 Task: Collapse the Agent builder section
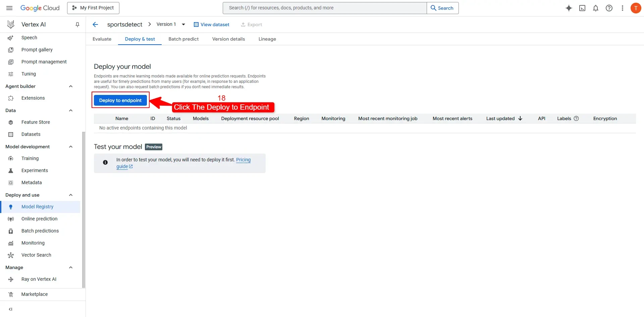coord(71,86)
